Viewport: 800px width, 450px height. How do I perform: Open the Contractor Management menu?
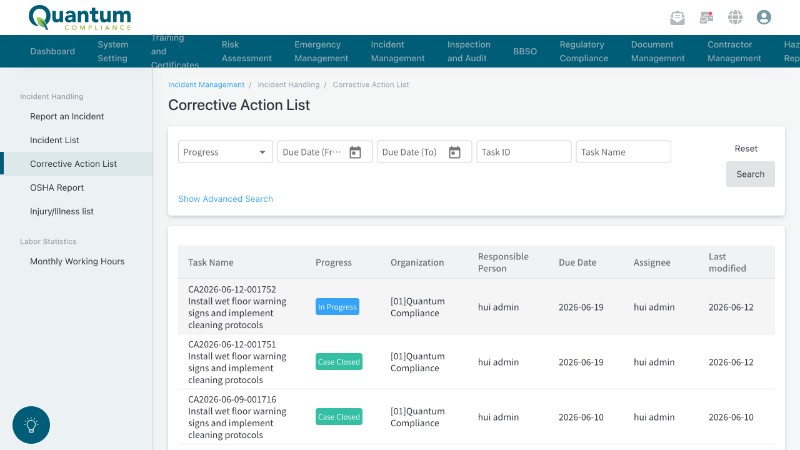coord(734,52)
